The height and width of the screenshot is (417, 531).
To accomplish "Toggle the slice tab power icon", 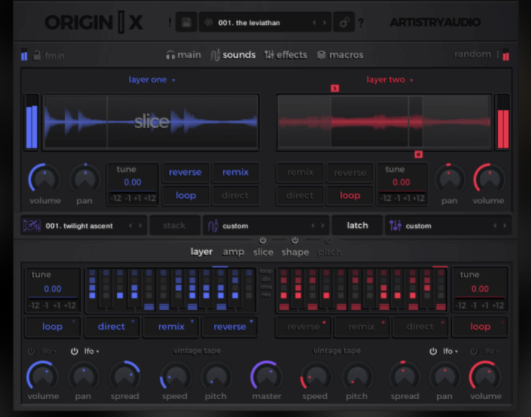I will (263, 240).
